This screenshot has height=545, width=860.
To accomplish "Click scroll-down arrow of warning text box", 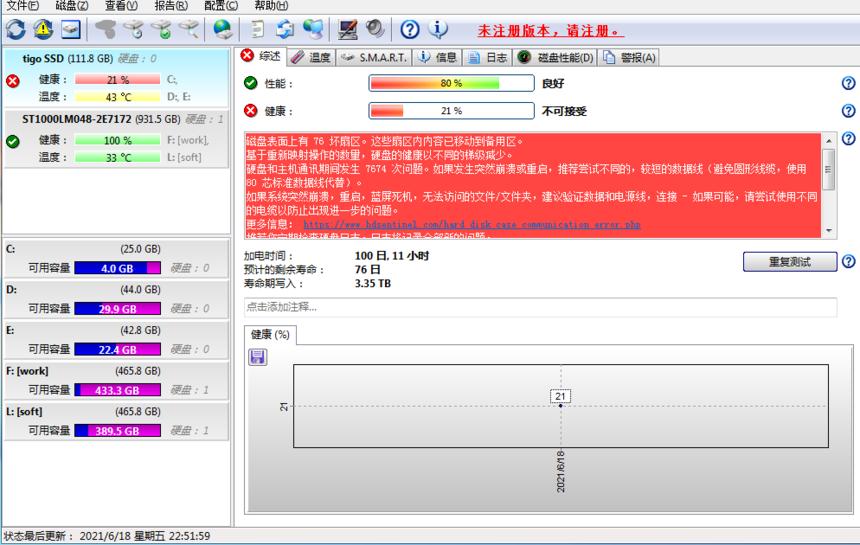I will 829,231.
